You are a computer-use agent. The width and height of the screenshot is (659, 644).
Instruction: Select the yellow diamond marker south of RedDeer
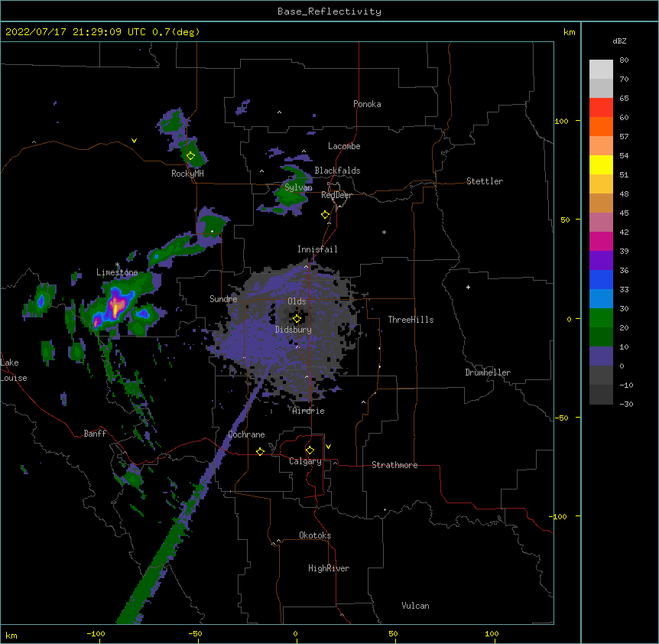(325, 215)
